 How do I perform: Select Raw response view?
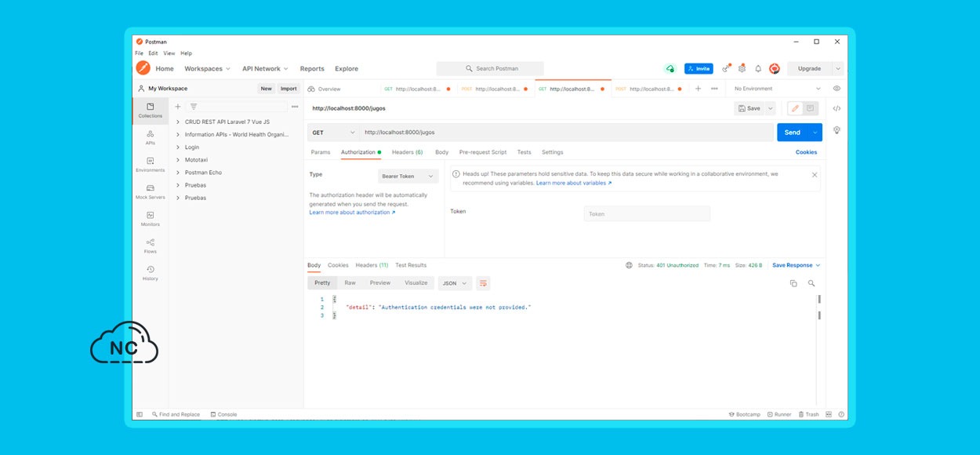click(x=350, y=283)
